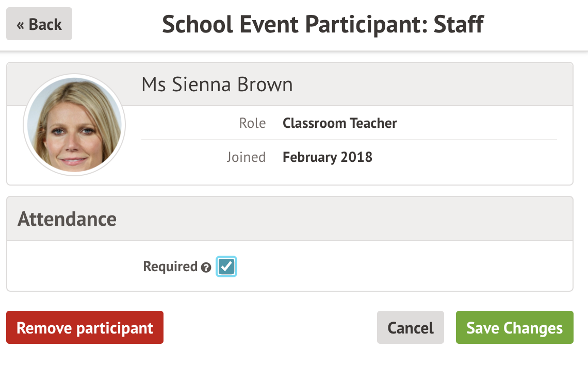Click the School Event Participant: Staff title
The image size is (588, 367).
point(323,24)
